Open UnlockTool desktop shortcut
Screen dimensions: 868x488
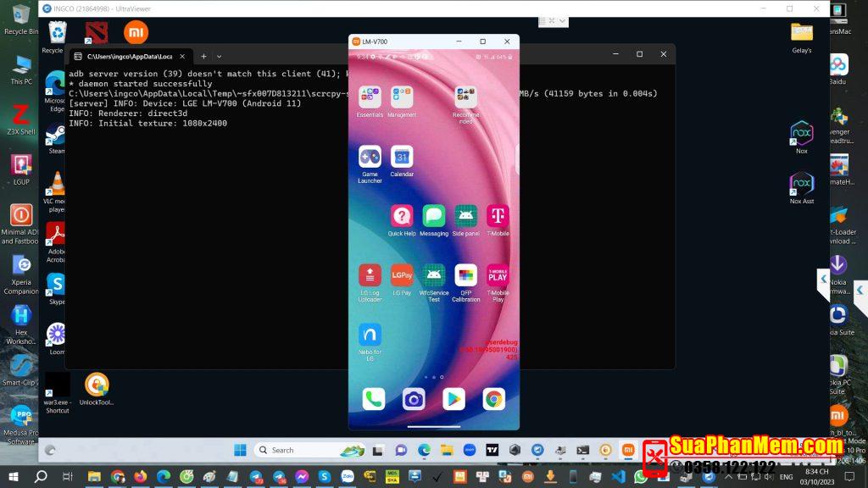[97, 385]
